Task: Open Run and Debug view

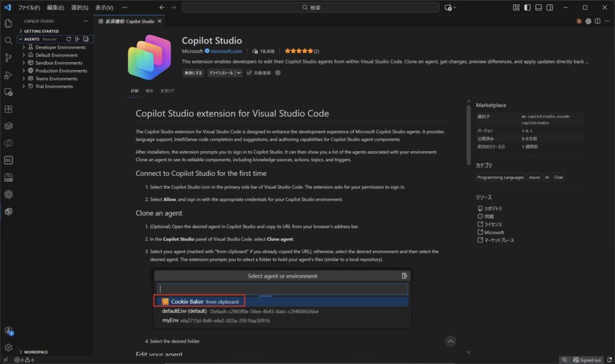Action: pos(8,74)
